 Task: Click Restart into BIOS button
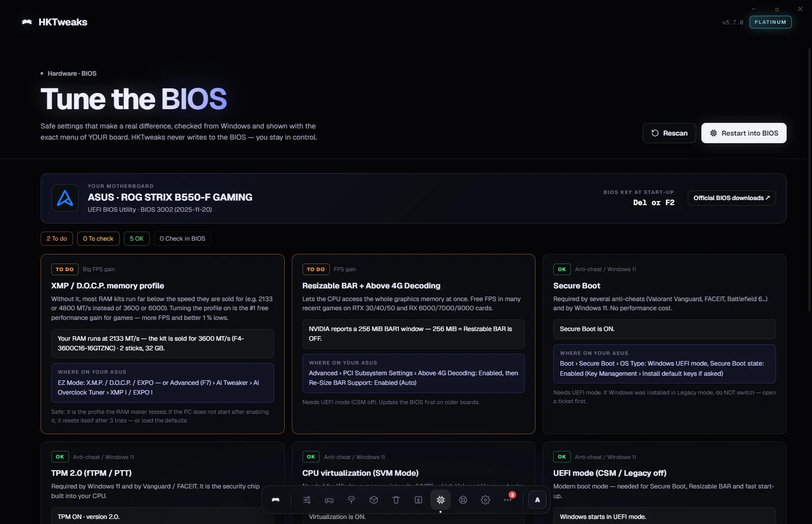(x=744, y=133)
